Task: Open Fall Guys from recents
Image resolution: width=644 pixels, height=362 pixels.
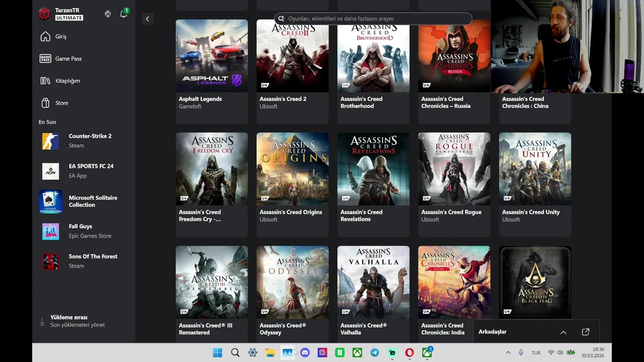Action: 84,231
